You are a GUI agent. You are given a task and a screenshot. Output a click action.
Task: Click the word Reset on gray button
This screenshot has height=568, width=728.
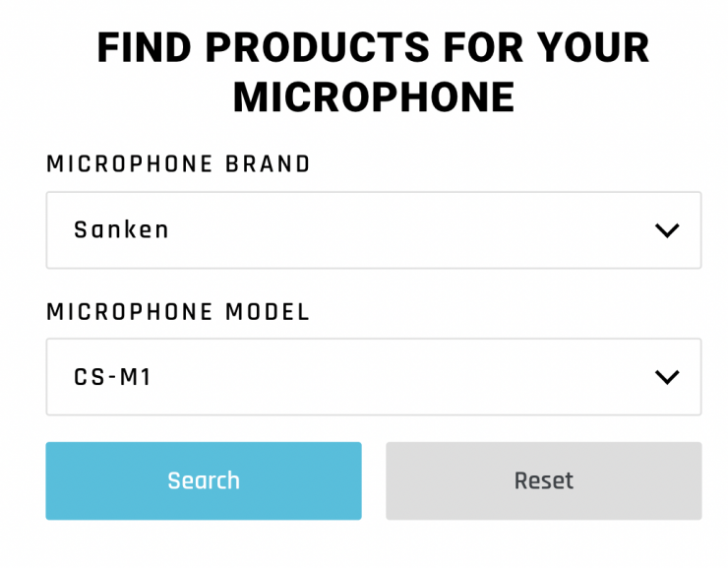543,480
